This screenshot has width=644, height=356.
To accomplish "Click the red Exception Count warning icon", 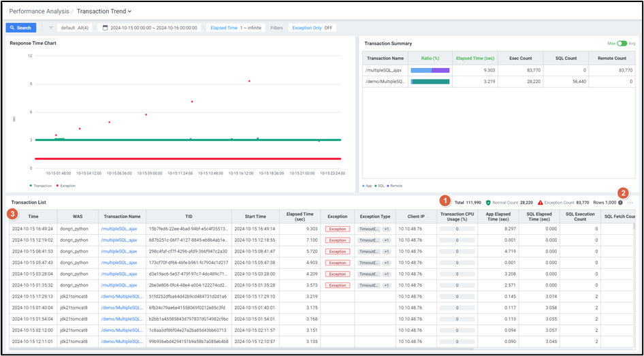I will (x=541, y=202).
